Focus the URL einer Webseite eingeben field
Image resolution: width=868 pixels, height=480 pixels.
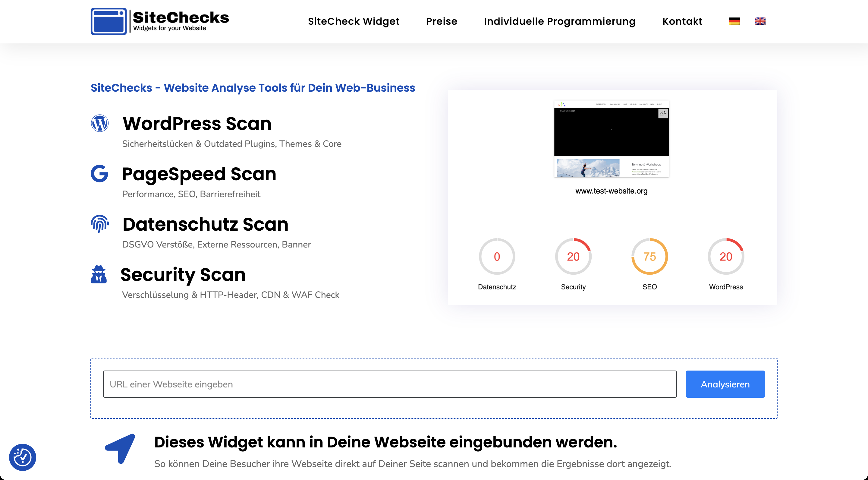(x=390, y=384)
